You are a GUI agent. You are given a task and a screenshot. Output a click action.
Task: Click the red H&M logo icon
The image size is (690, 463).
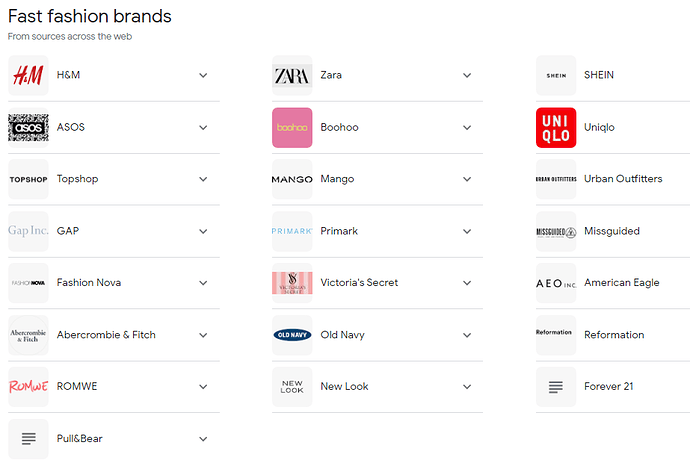pos(28,75)
